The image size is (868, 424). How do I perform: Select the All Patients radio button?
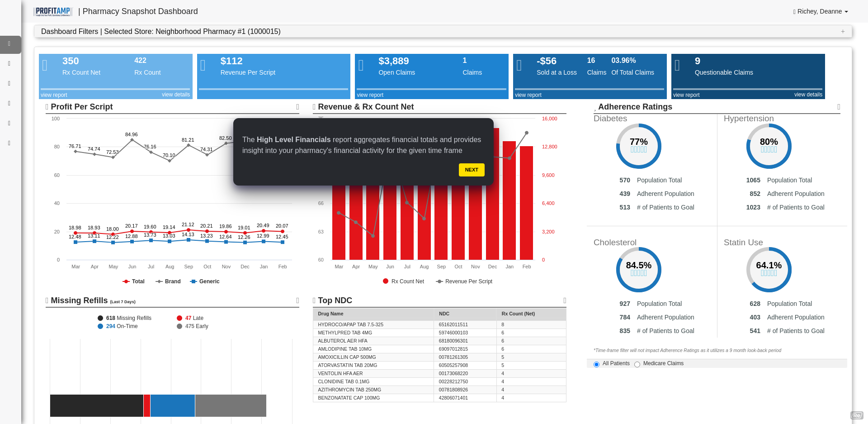(x=596, y=364)
